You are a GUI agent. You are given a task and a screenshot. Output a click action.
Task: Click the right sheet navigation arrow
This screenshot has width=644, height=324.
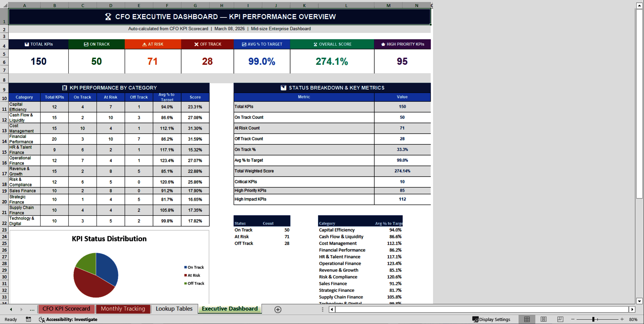click(x=21, y=309)
